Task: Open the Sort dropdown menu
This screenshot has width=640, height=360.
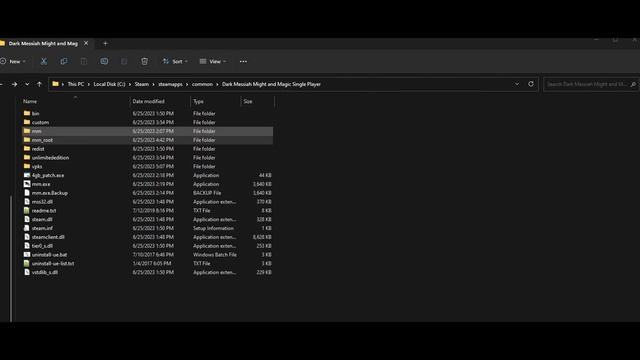Action: (175, 61)
